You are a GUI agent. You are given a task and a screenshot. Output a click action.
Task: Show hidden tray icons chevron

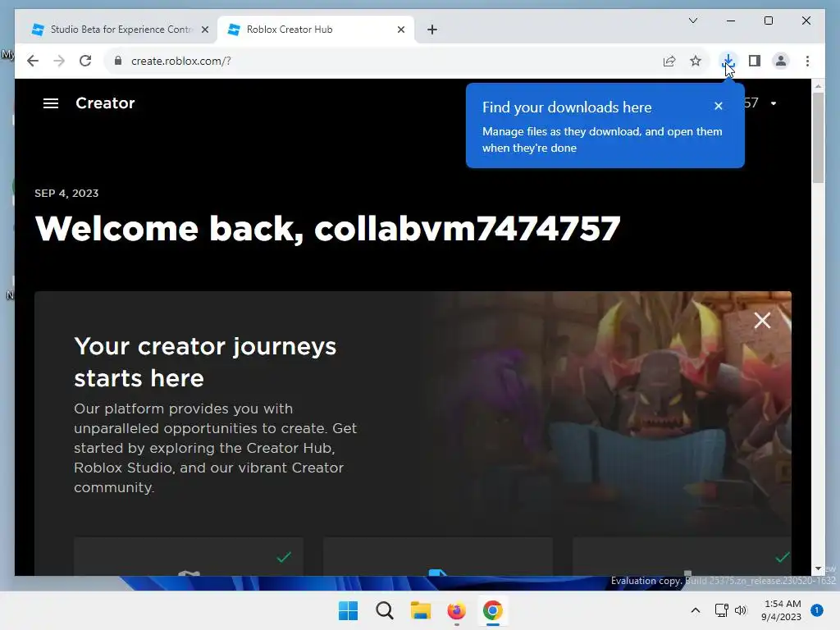696,610
